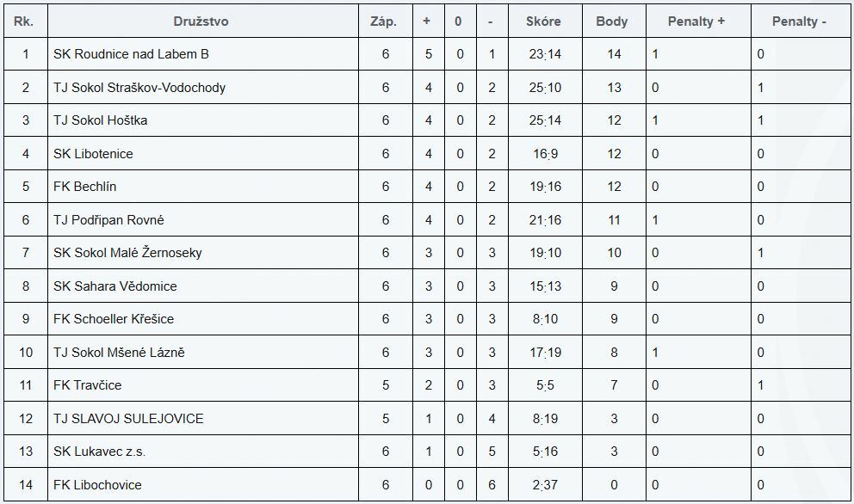Click the Body column header
This screenshot has height=504, width=854.
pos(612,22)
